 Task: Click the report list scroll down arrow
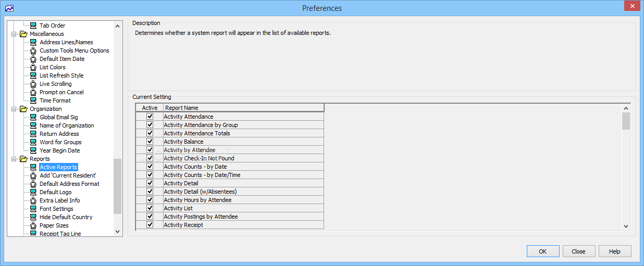point(626,226)
